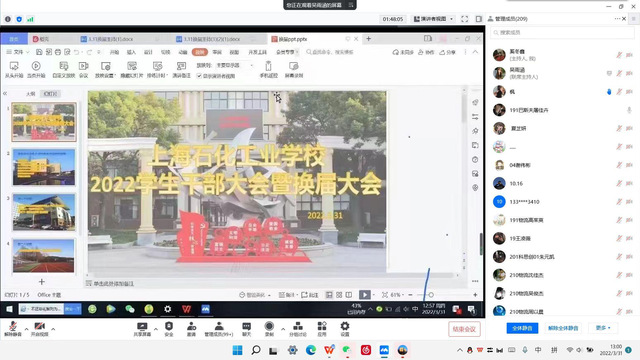Screen dimensions: 640x360
Task: Click the blue Mute All button
Action: [x=522, y=328]
